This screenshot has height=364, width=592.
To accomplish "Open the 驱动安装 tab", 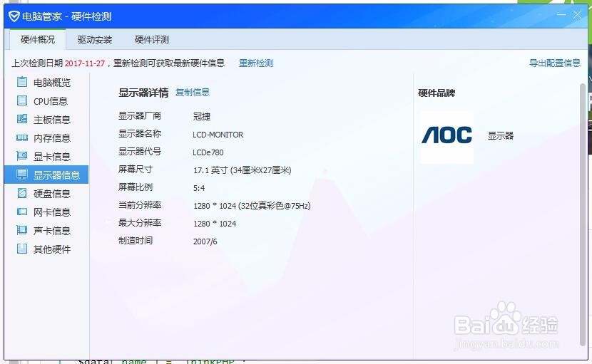I will tap(95, 40).
